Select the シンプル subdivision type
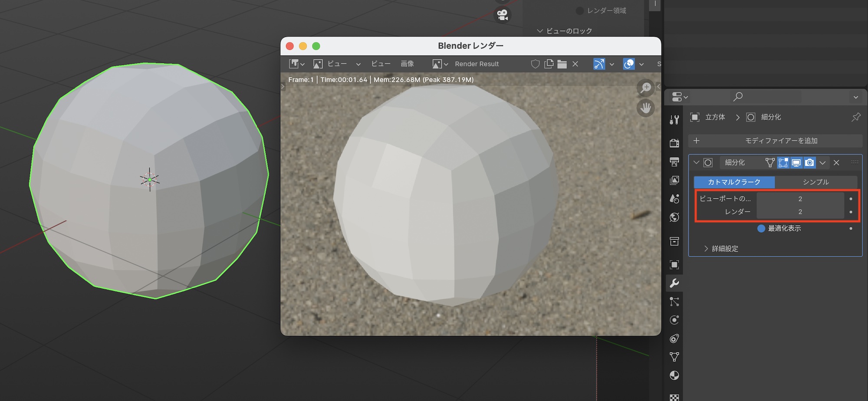Image resolution: width=868 pixels, height=401 pixels. point(815,182)
